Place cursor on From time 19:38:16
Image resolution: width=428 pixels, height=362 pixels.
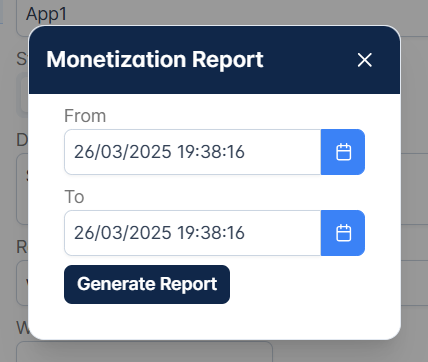pyautogui.click(x=211, y=152)
